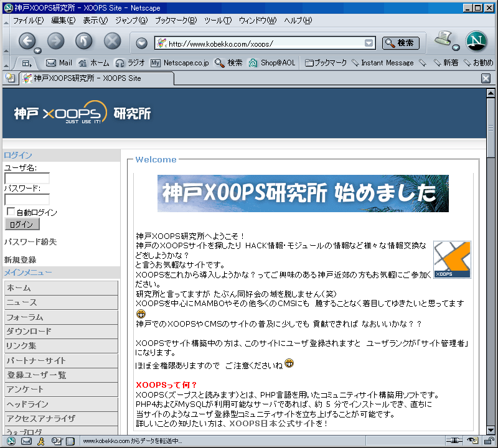Screen dimensions: 498x448
Task: Open the ファイル(F) menu
Action: click(28, 21)
